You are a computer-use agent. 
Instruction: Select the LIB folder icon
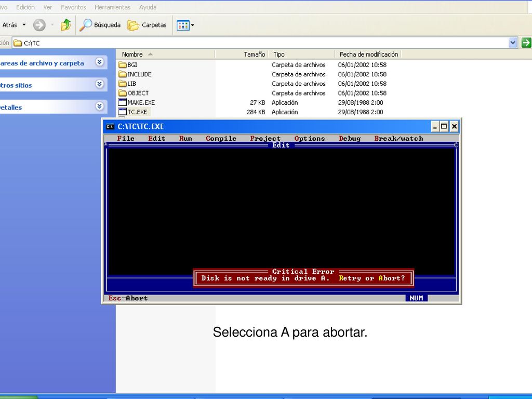(x=123, y=84)
